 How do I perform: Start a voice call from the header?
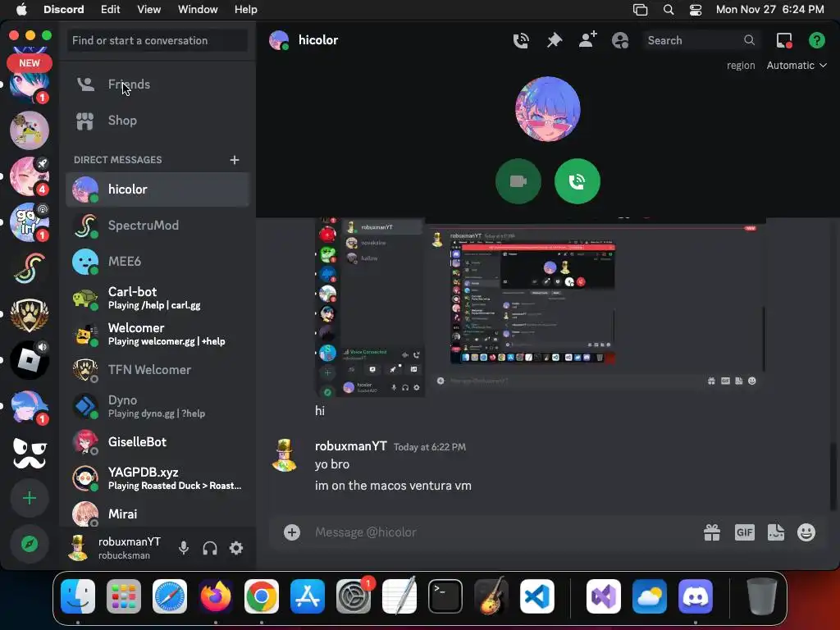521,41
